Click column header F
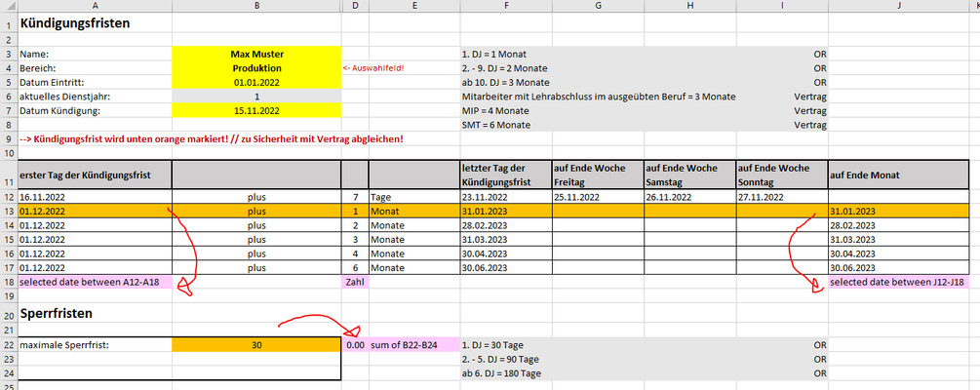This screenshot has width=980, height=390. (x=506, y=5)
